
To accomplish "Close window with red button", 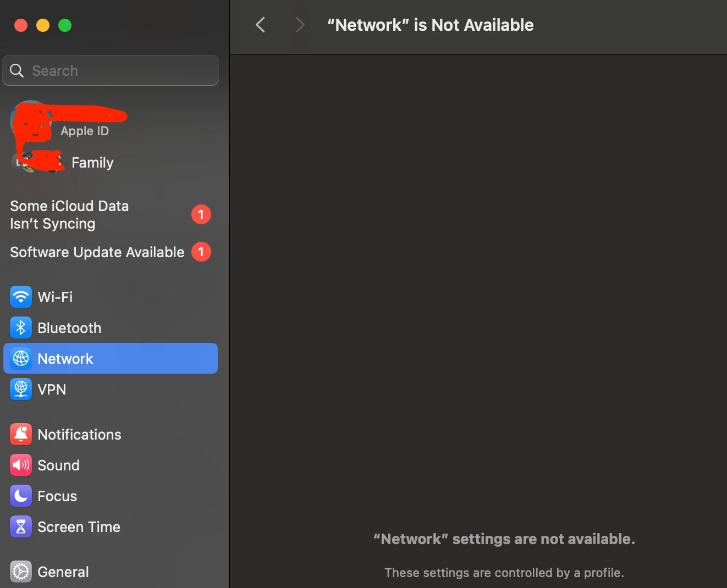I will [x=21, y=25].
